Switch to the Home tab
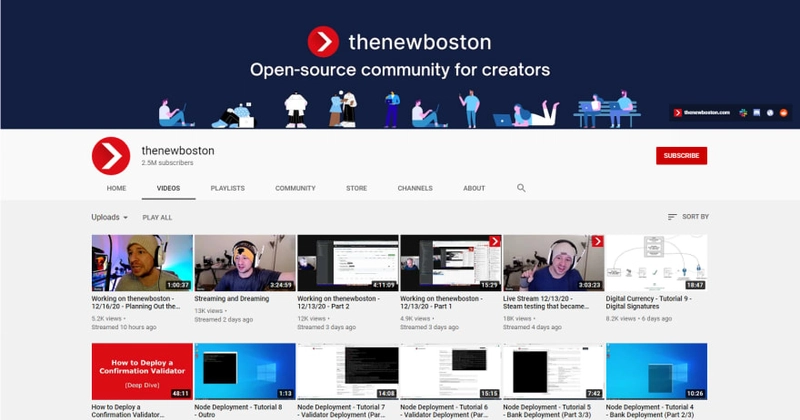Viewport: 800px width, 420px height. pos(116,188)
